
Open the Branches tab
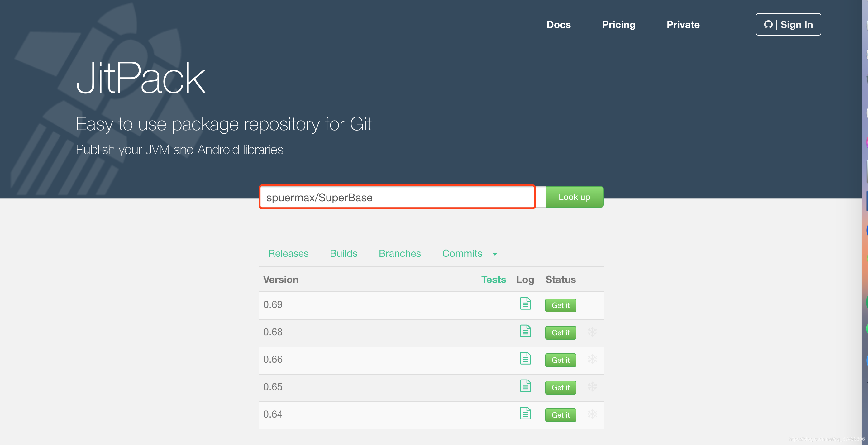[x=400, y=254]
